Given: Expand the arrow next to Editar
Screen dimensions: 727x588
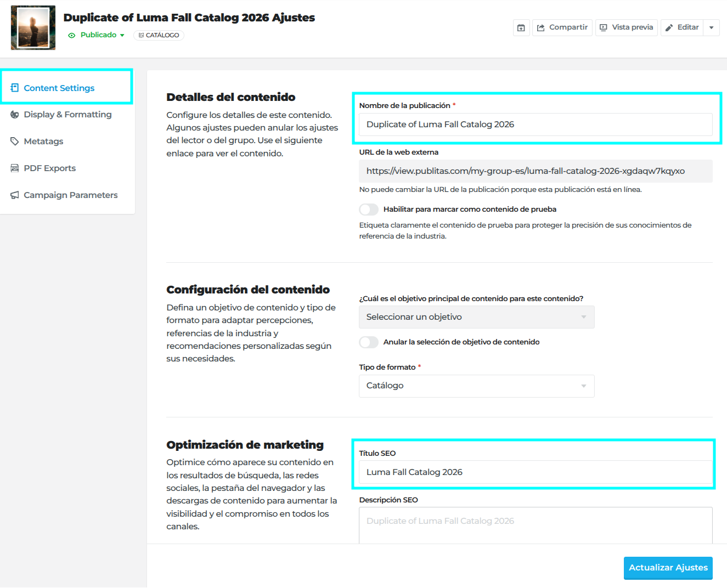Looking at the screenshot, I should [712, 27].
